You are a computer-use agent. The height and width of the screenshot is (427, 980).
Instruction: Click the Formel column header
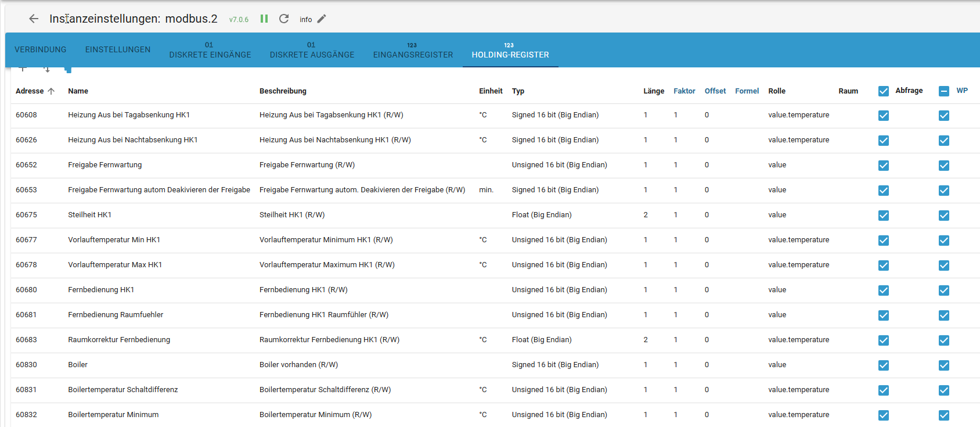click(747, 91)
